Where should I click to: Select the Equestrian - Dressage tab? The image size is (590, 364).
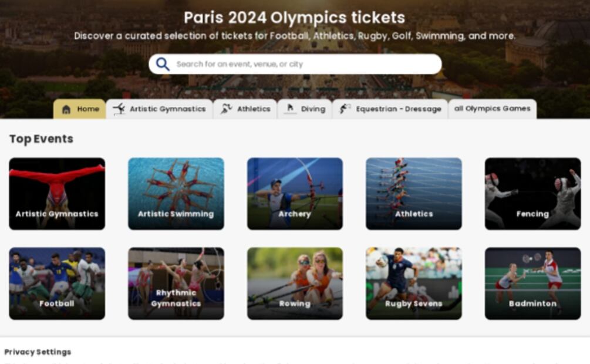(390, 109)
